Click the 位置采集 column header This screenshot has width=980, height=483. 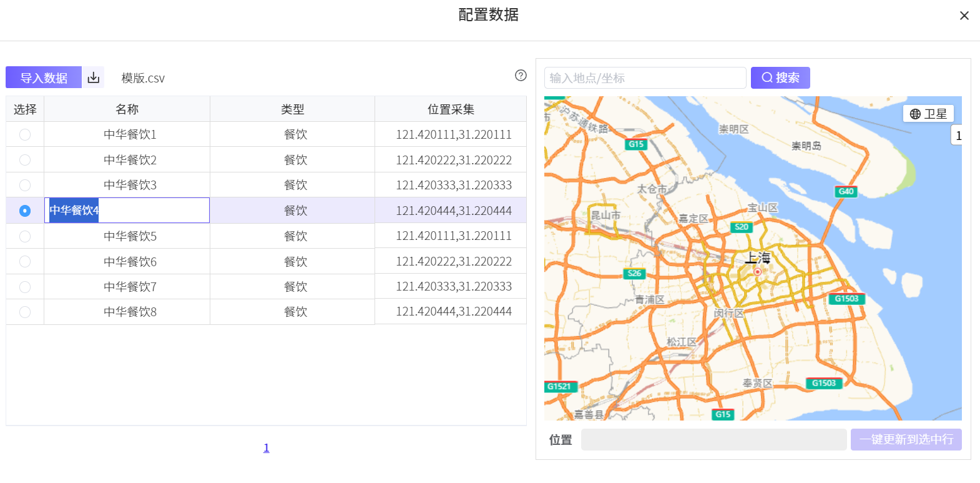(x=451, y=109)
